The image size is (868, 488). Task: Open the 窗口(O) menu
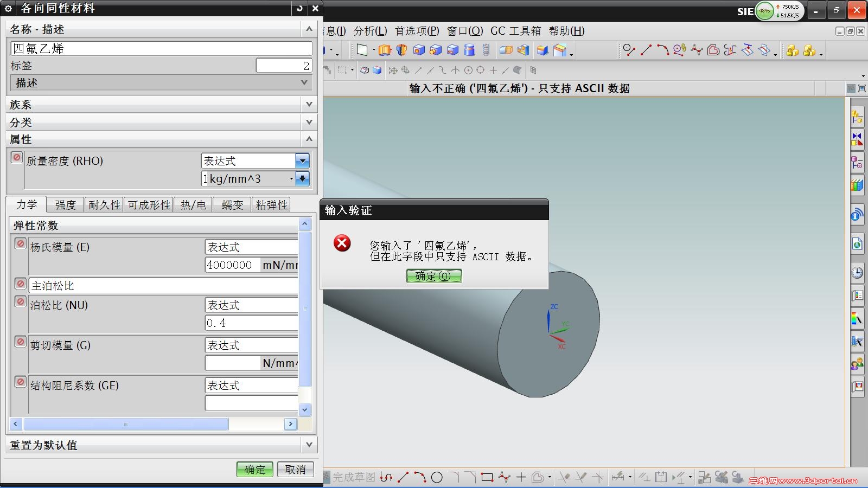coord(465,31)
